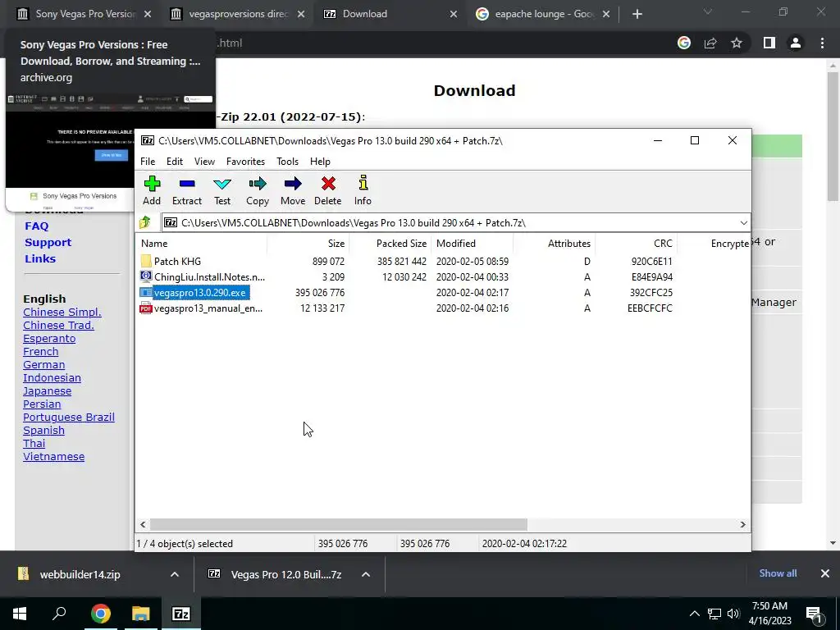Click the volume icon in system tray
The width and height of the screenshot is (840, 630).
coord(733,614)
